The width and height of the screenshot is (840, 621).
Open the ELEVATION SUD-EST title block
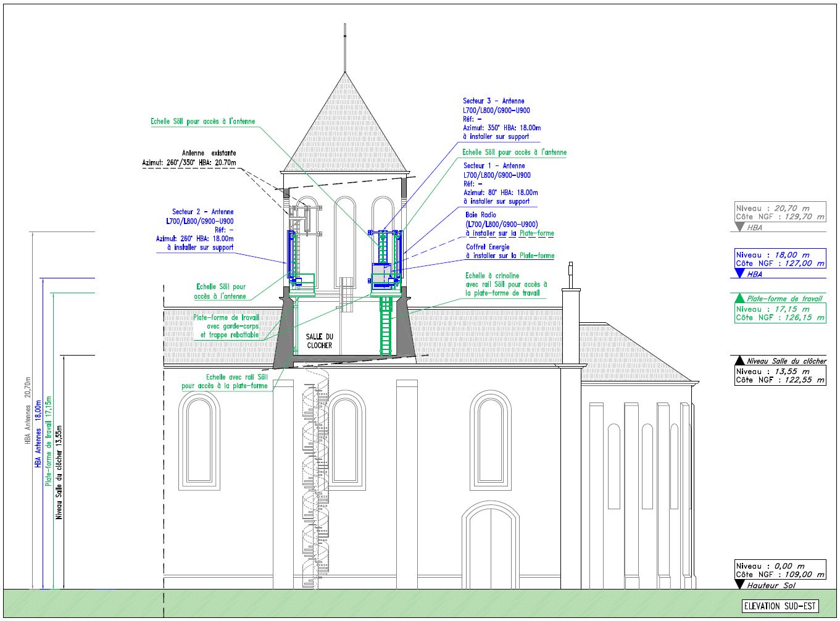[781, 606]
